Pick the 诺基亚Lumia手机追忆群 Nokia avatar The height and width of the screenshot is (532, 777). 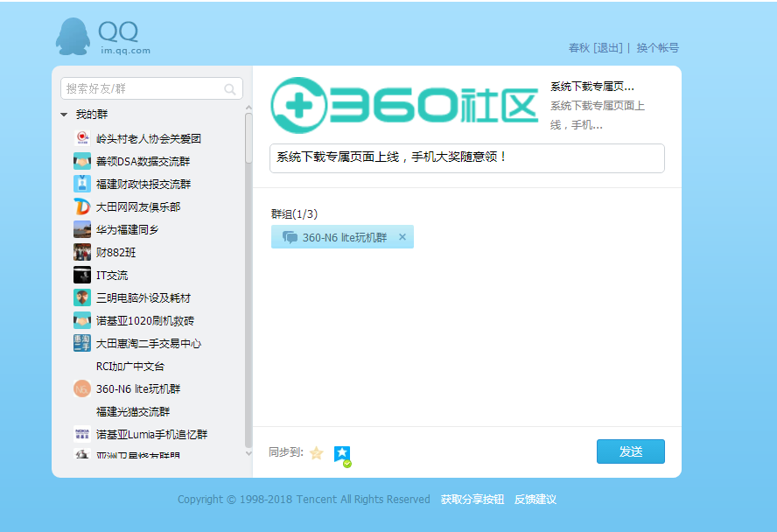point(82,434)
